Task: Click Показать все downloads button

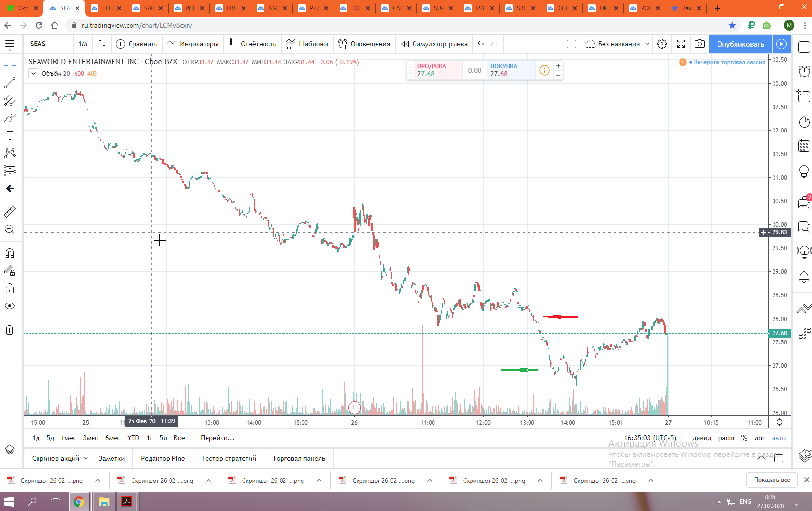Action: click(x=772, y=480)
